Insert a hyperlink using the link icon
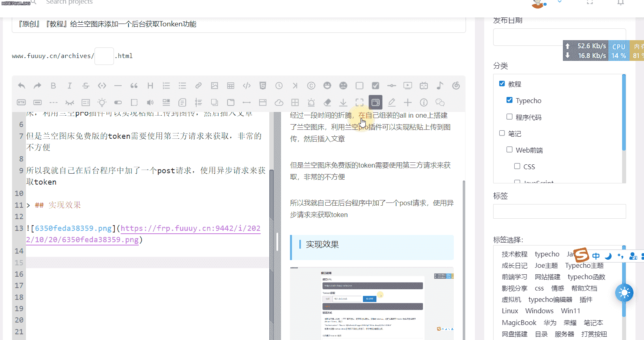Screen dimensions: 644x340 (x=198, y=86)
